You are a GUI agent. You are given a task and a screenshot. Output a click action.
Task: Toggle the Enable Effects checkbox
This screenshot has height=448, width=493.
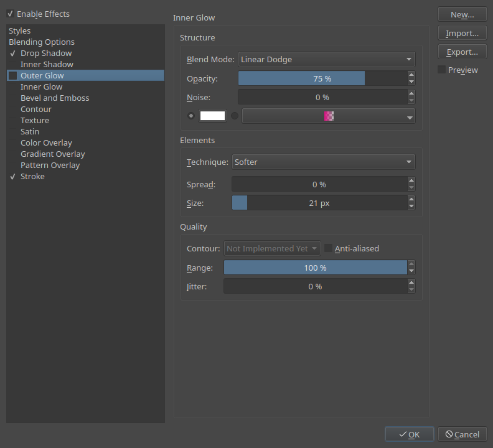(x=11, y=14)
